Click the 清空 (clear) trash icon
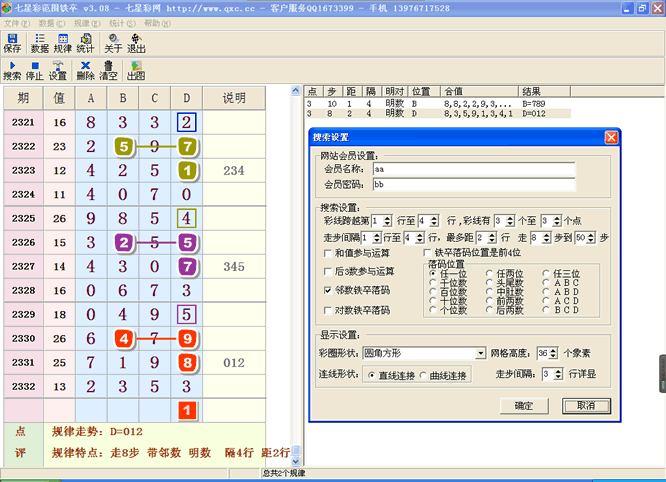This screenshot has width=666, height=482. [x=108, y=70]
